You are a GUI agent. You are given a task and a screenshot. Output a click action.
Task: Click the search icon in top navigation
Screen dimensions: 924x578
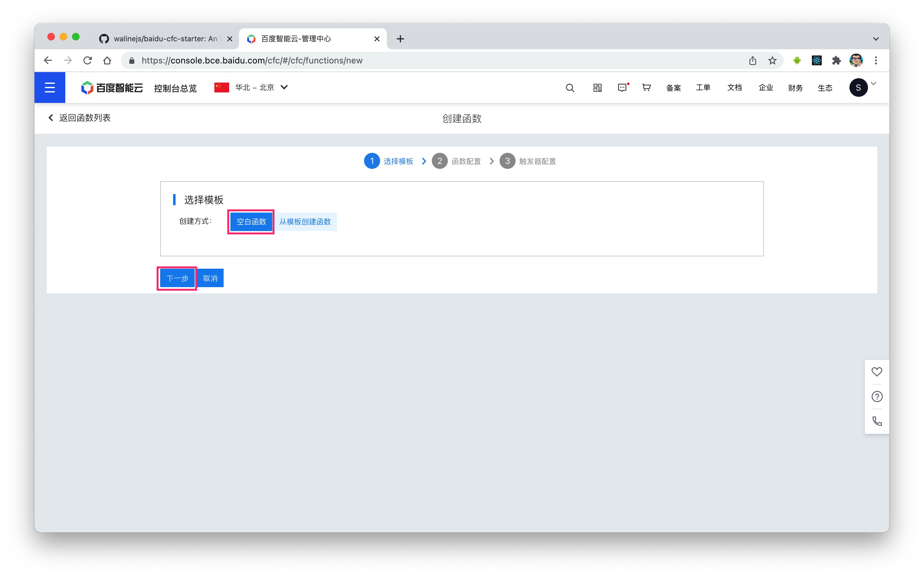(x=570, y=88)
